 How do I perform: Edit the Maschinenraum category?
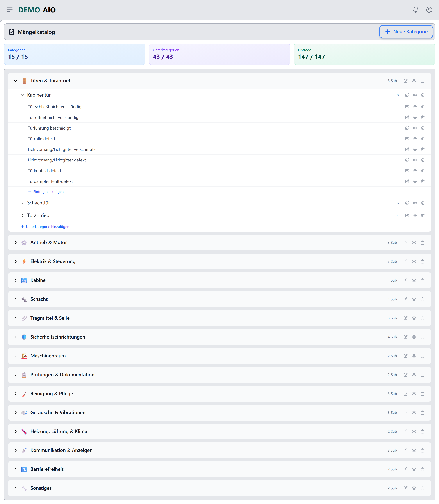pyautogui.click(x=405, y=356)
